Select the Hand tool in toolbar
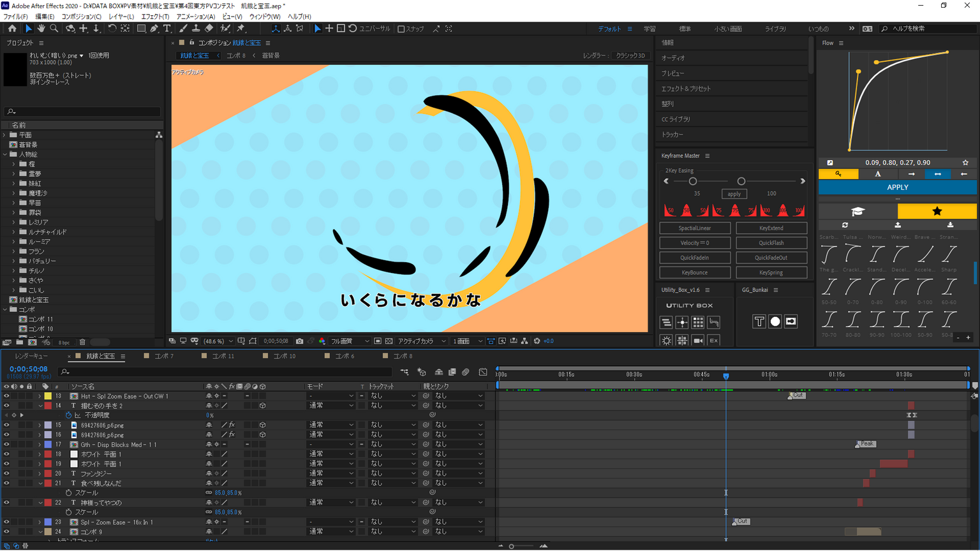Viewport: 980px width, 551px height. (41, 29)
